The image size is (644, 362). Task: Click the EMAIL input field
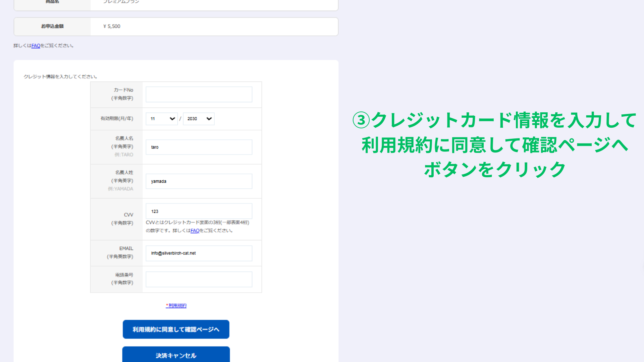point(199,253)
